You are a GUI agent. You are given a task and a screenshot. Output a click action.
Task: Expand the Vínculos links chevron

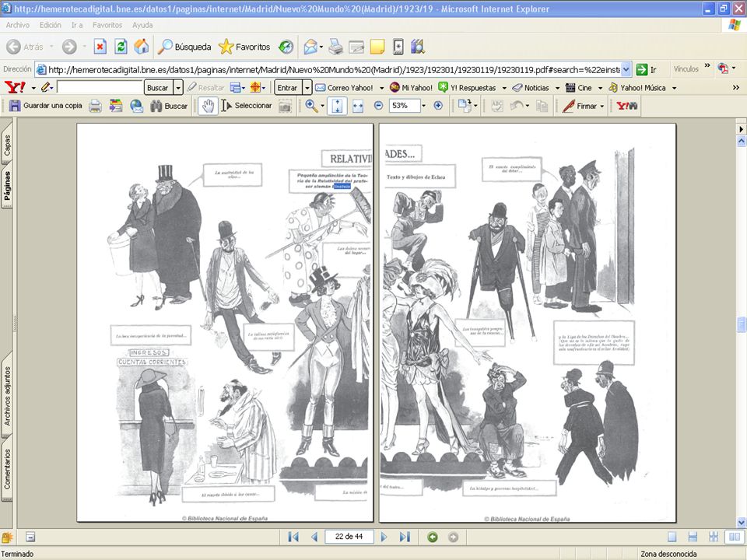(707, 67)
